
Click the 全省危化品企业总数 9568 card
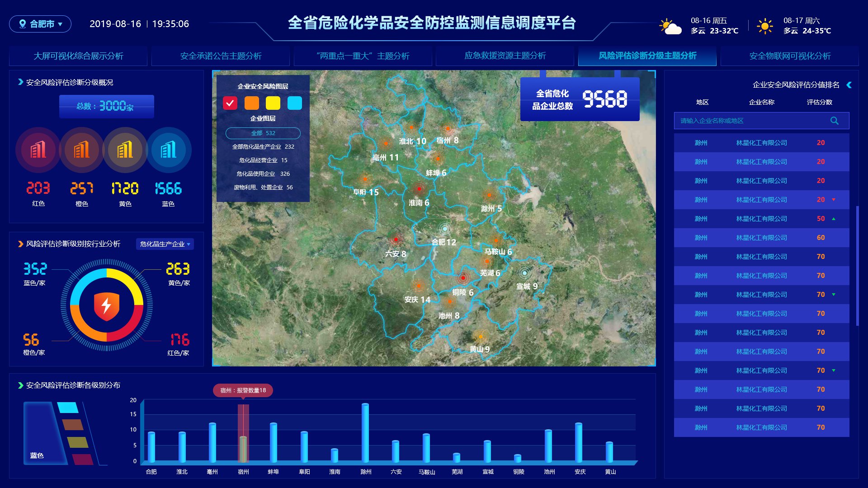tap(580, 99)
